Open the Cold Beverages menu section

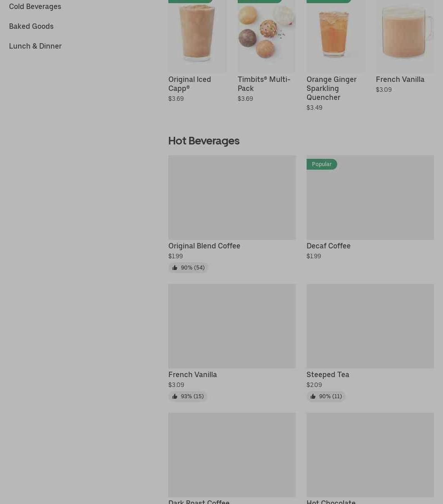[35, 6]
